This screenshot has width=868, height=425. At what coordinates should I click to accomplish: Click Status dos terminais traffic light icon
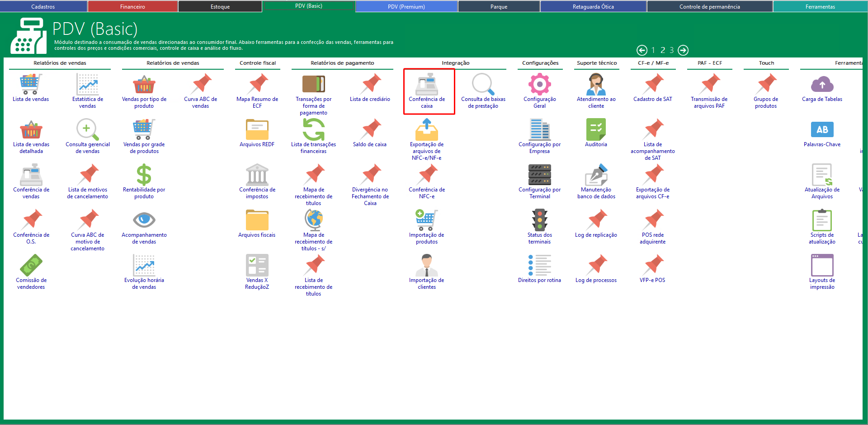pos(539,220)
